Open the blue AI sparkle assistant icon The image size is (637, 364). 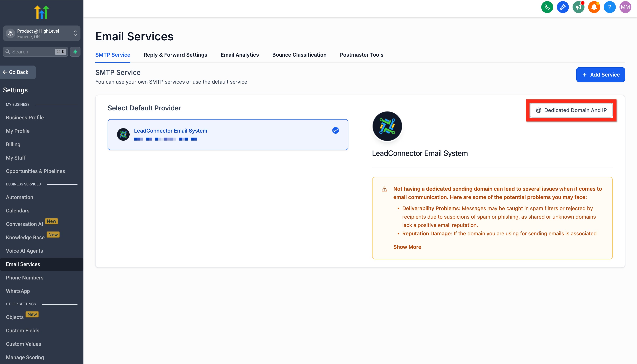coord(563,7)
